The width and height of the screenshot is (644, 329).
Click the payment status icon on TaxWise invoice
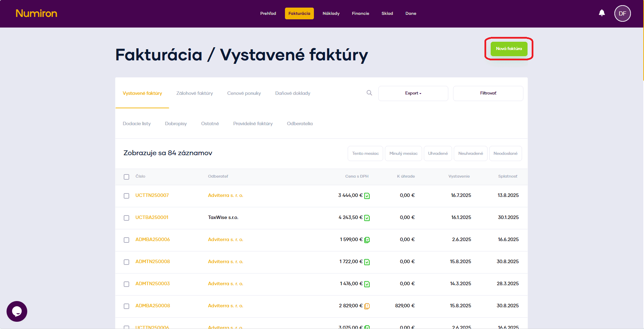coord(367,218)
